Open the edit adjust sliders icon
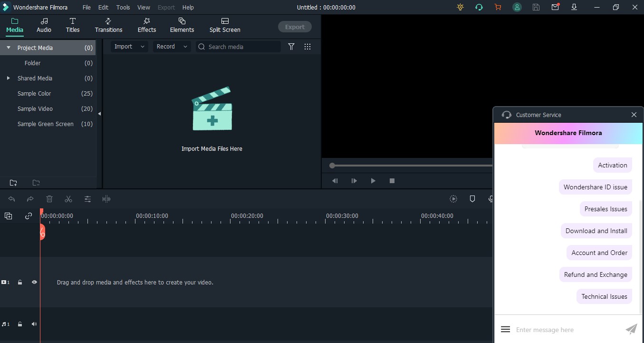Viewport: 644px width, 343px height. tap(87, 199)
